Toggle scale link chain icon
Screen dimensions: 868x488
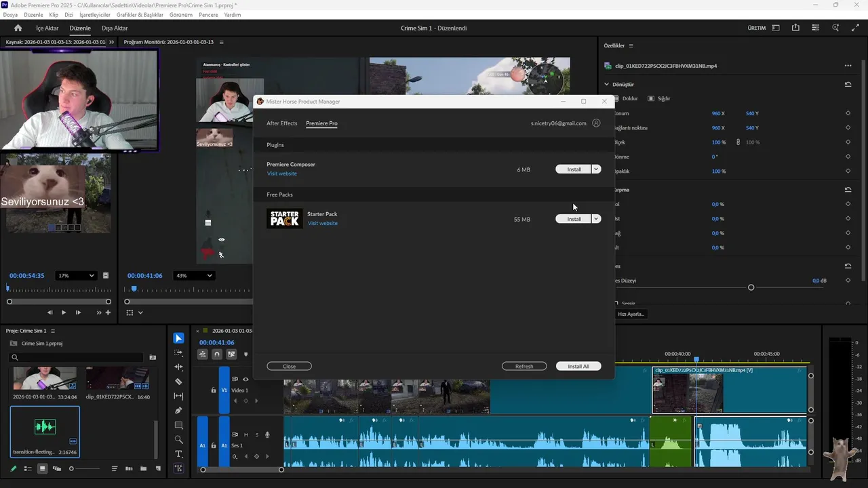pos(738,142)
